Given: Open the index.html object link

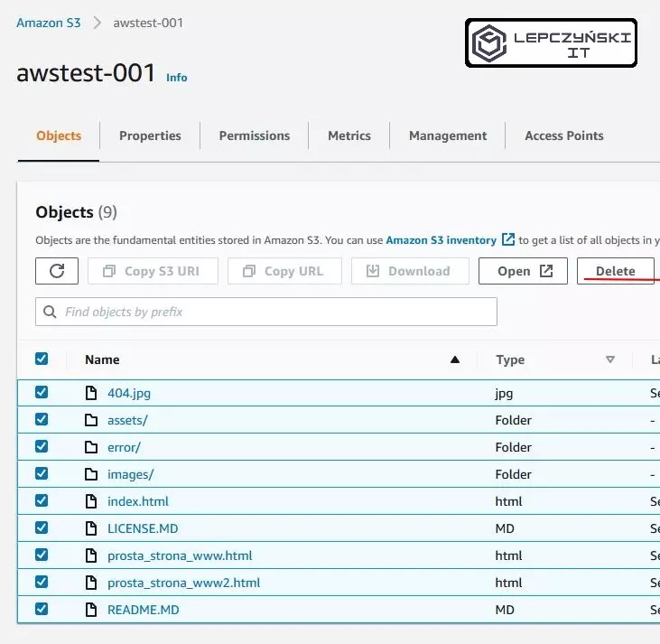Looking at the screenshot, I should pos(138,501).
